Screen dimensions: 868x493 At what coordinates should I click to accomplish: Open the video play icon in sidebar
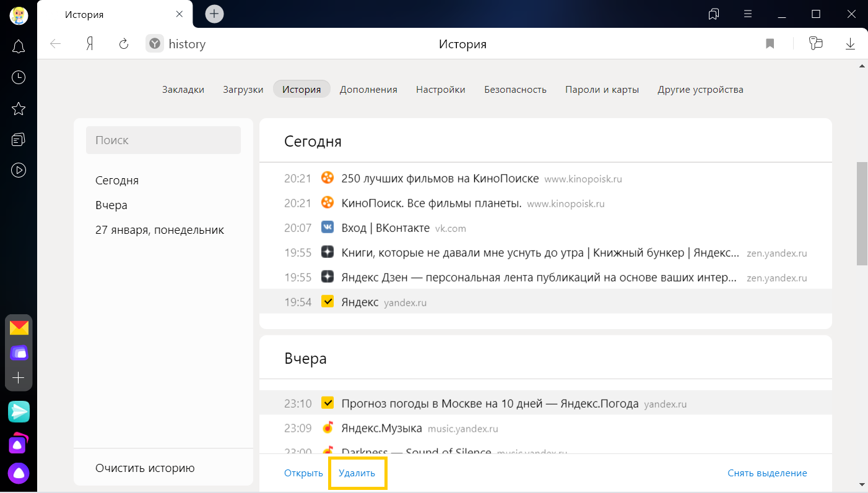[x=19, y=170]
